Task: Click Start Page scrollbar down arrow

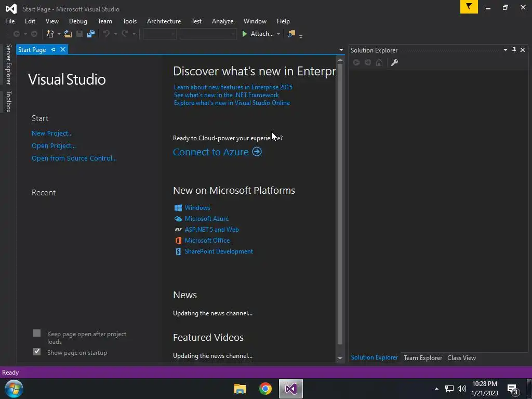Action: 340,358
